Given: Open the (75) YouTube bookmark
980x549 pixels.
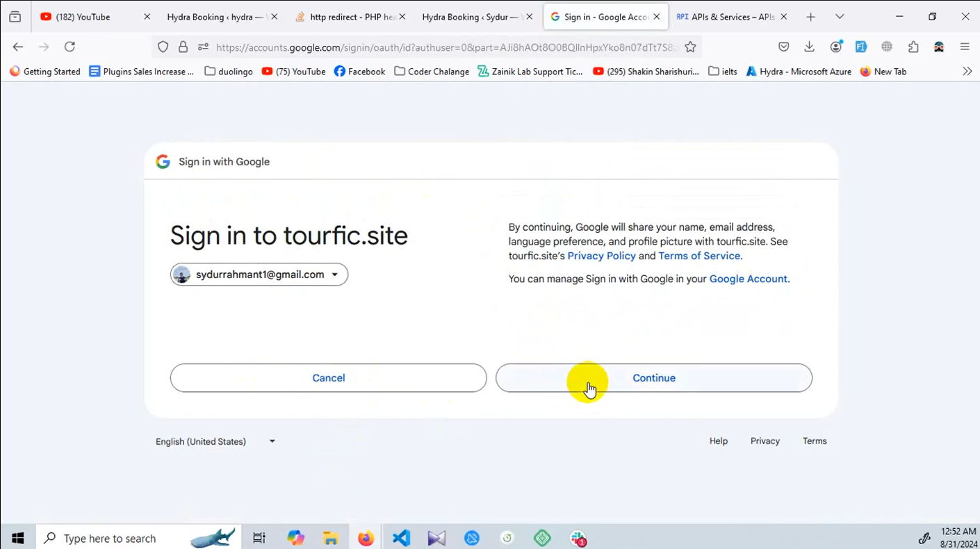Looking at the screenshot, I should 293,72.
